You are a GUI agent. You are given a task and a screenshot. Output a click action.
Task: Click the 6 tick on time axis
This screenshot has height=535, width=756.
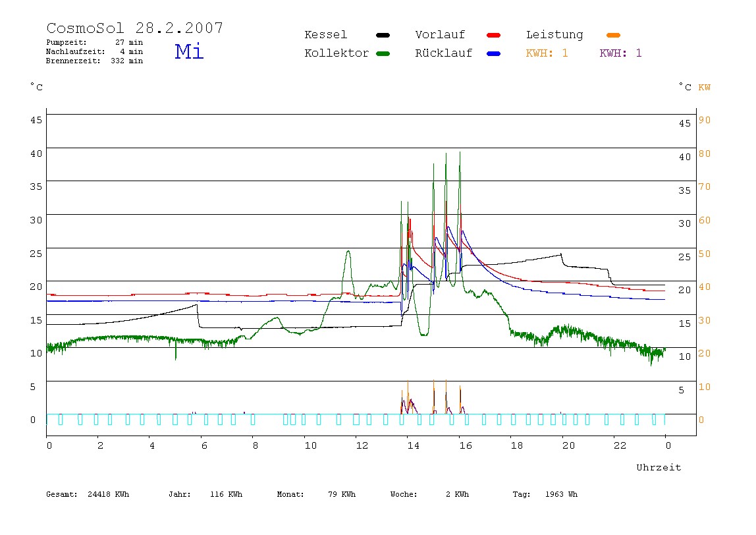click(x=204, y=446)
